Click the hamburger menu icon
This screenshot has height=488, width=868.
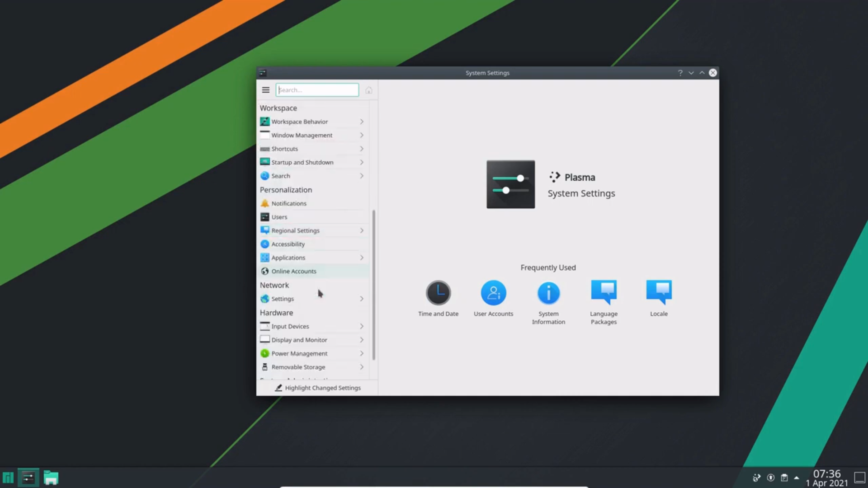(x=266, y=90)
